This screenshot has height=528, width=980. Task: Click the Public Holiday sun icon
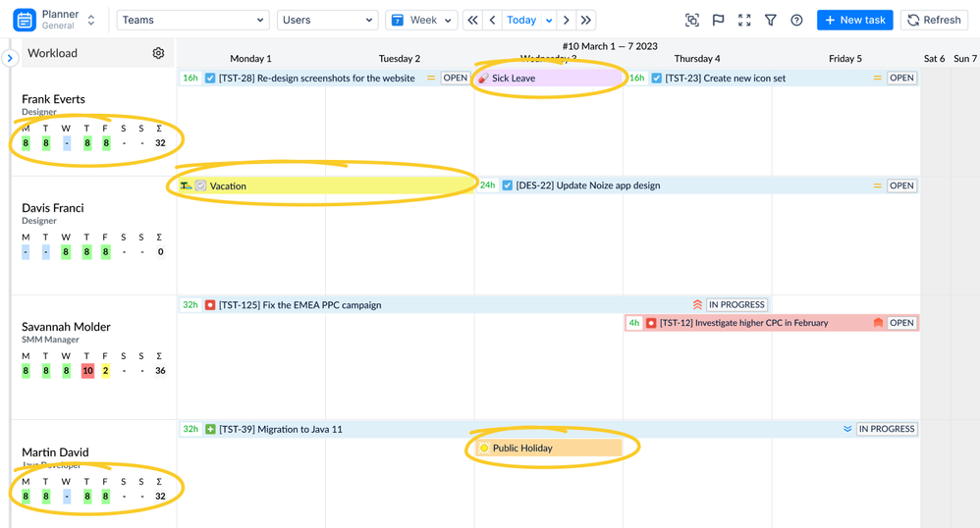484,449
